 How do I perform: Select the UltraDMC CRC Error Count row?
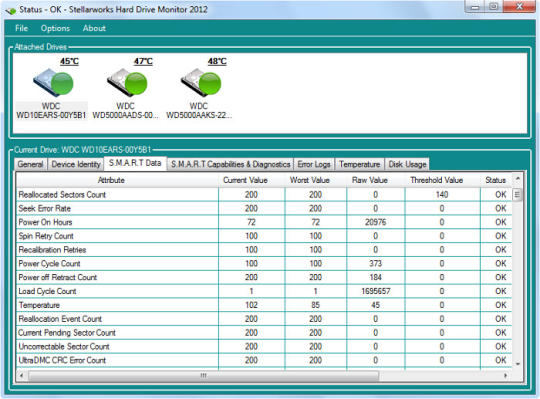coord(264,360)
